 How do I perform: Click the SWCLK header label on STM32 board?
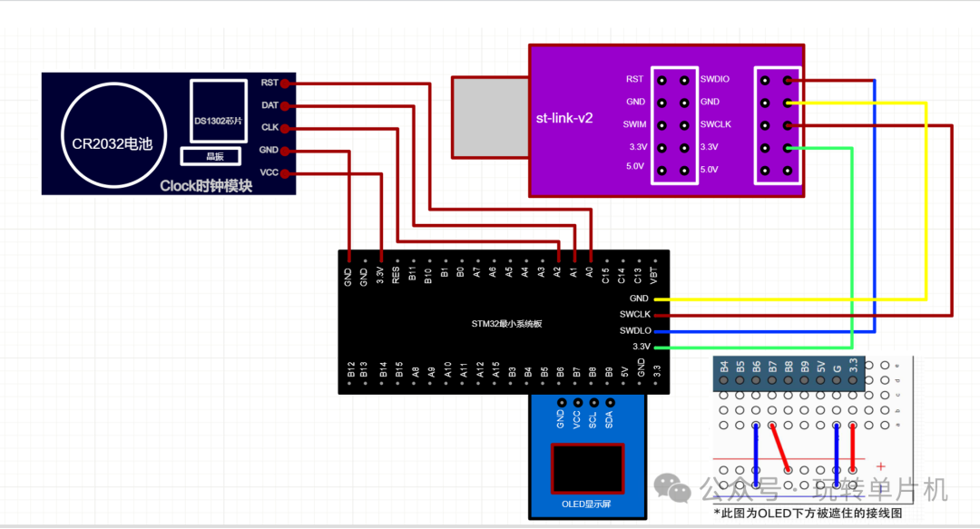[635, 315]
